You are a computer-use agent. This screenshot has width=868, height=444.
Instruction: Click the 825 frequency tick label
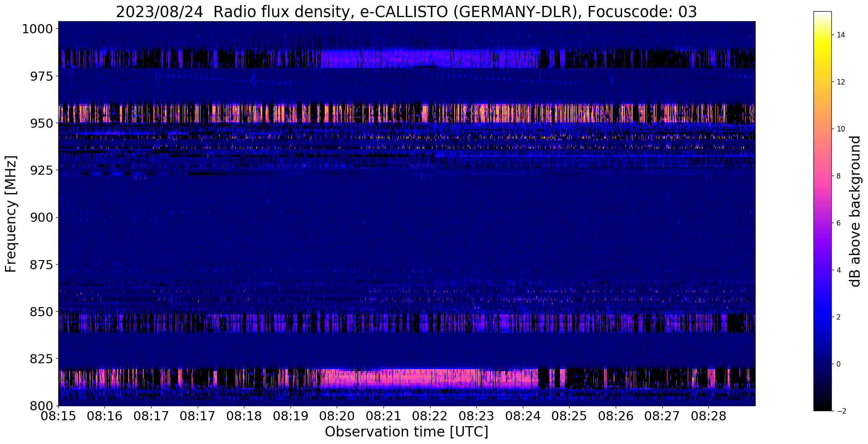point(41,359)
